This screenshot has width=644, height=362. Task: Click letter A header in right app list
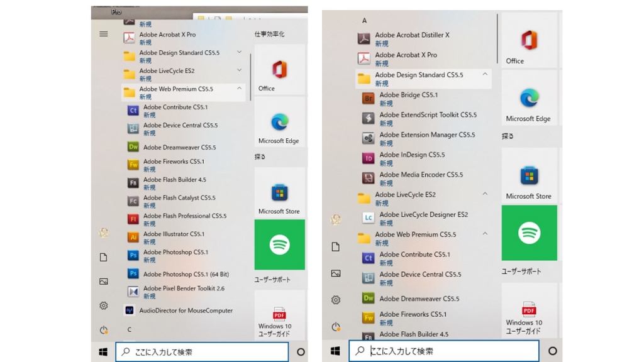(364, 21)
